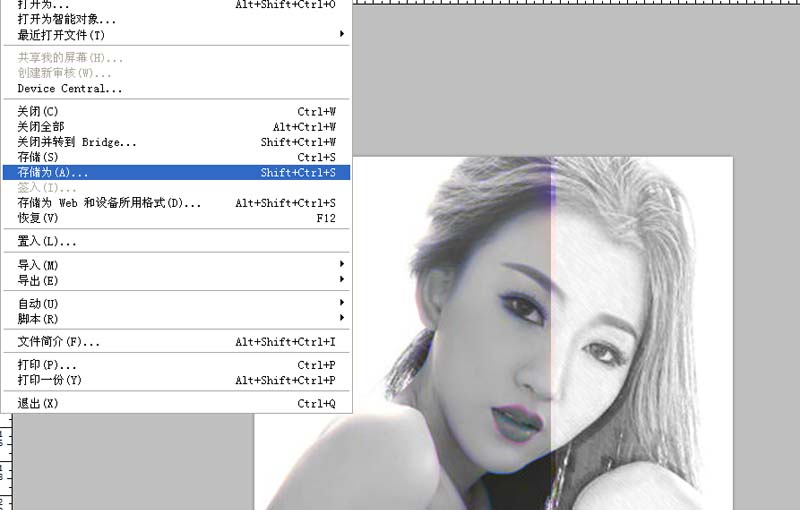
Task: Choose 打印一份(Y) Print One Copy
Action: pyautogui.click(x=50, y=380)
